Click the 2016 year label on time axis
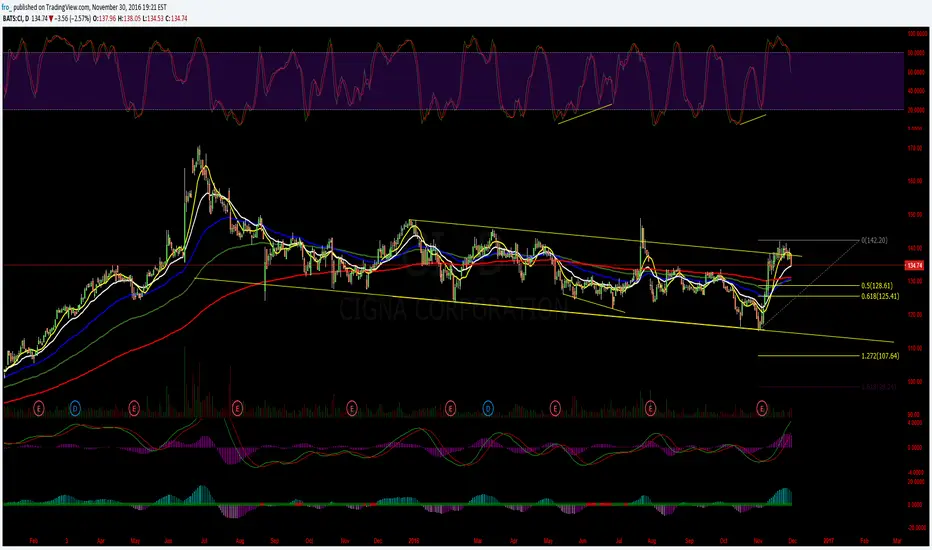This screenshot has height=550, width=932. [x=414, y=540]
